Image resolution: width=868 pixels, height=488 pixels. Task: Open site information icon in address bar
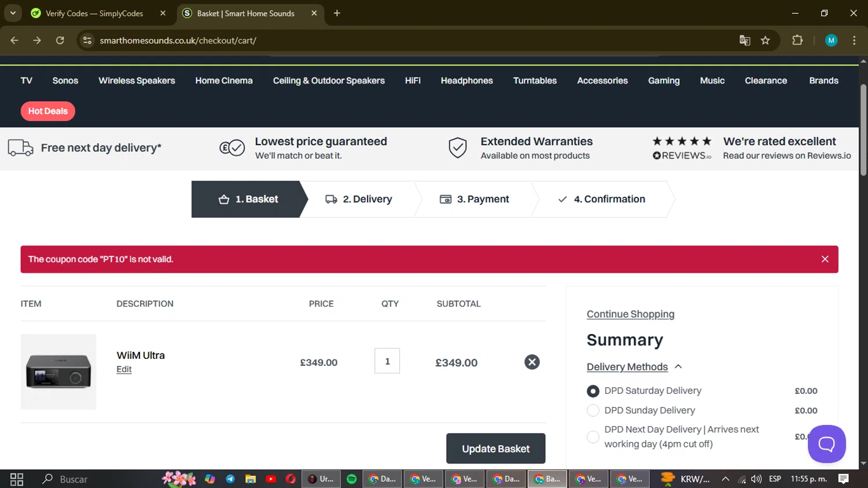tap(87, 41)
